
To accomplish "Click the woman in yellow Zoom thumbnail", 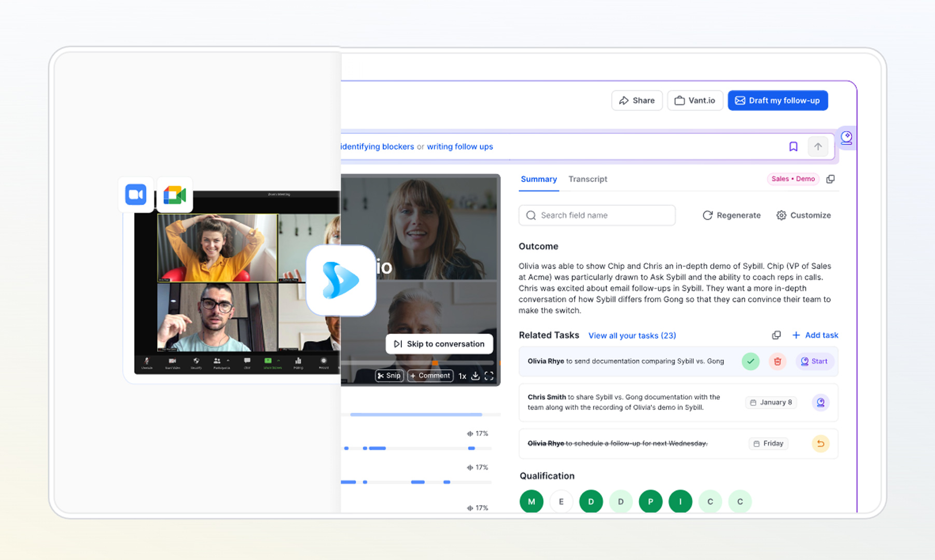I will coord(217,248).
